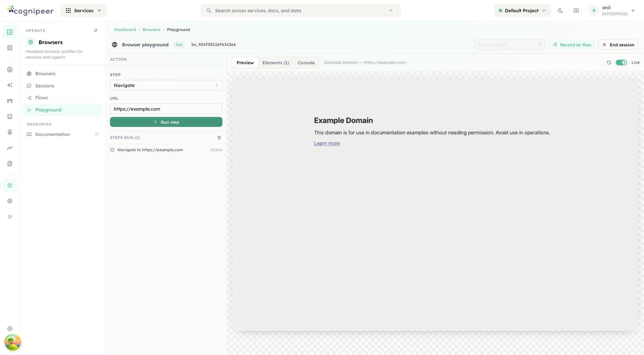Click the Cognipeer logo
The height and width of the screenshot is (355, 644).
point(31,10)
